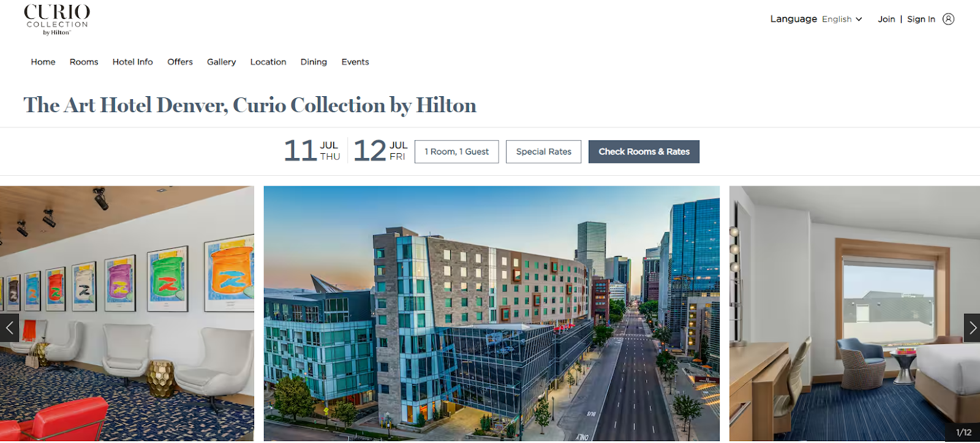
Task: Click the Sign In link
Action: pyautogui.click(x=921, y=19)
